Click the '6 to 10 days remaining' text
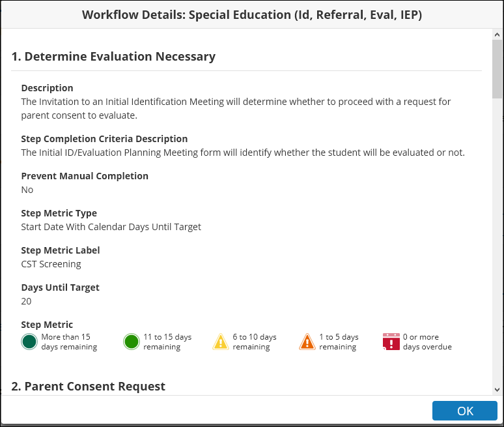Screen dimensions: 504x427 pyautogui.click(x=254, y=342)
